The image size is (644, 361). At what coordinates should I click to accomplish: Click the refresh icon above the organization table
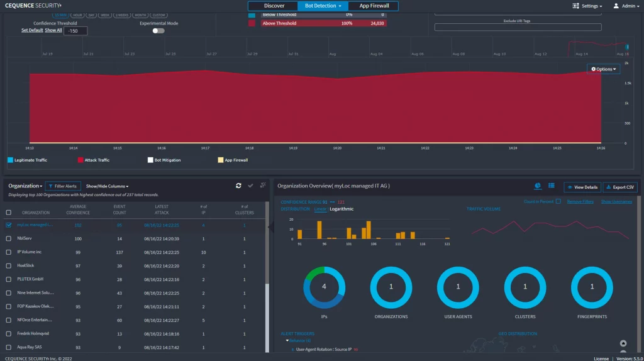238,186
